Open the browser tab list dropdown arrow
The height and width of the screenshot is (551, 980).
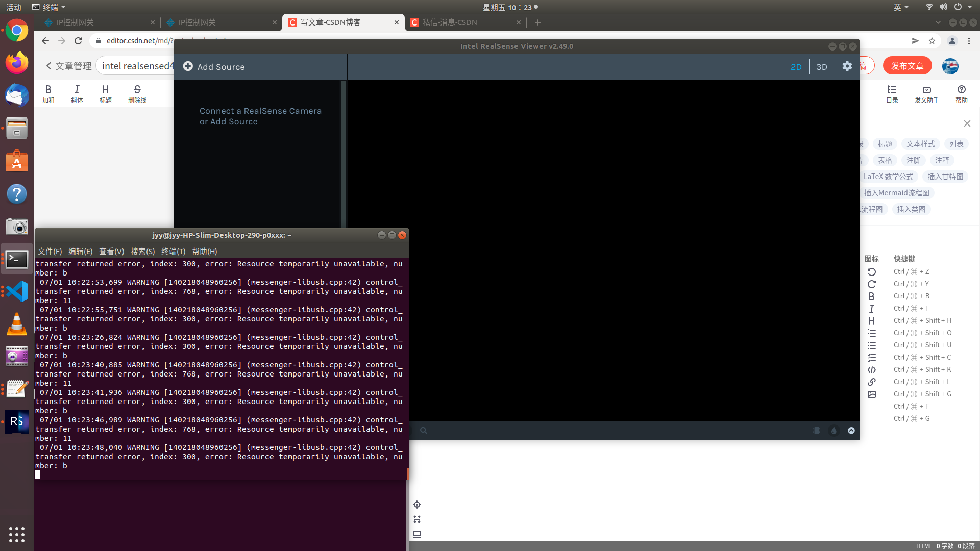[938, 22]
